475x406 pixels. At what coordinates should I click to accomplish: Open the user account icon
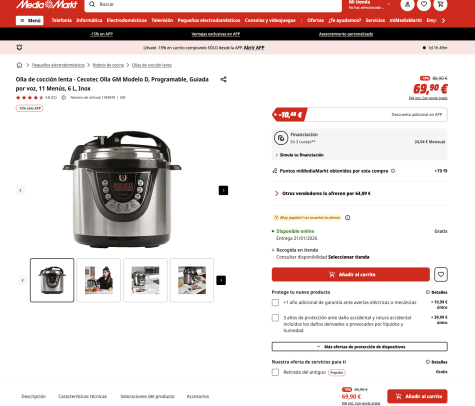coord(407,4)
